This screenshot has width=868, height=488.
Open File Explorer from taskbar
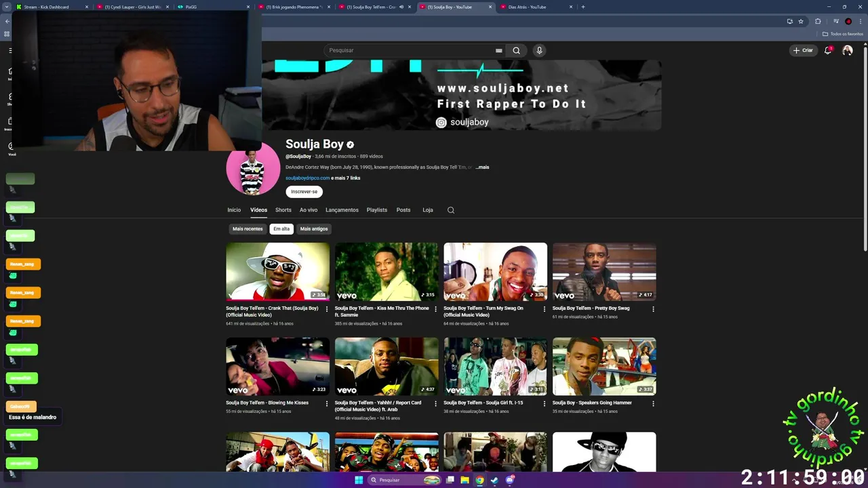coord(465,480)
